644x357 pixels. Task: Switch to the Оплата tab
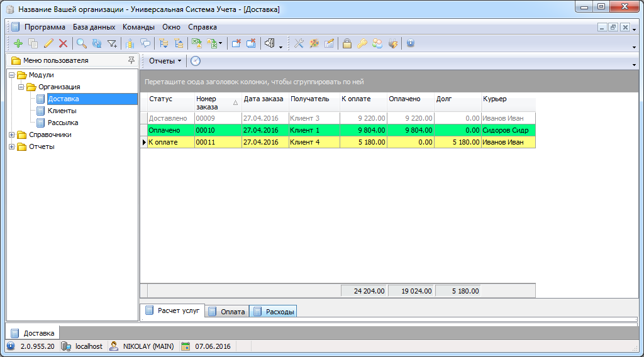(227, 312)
